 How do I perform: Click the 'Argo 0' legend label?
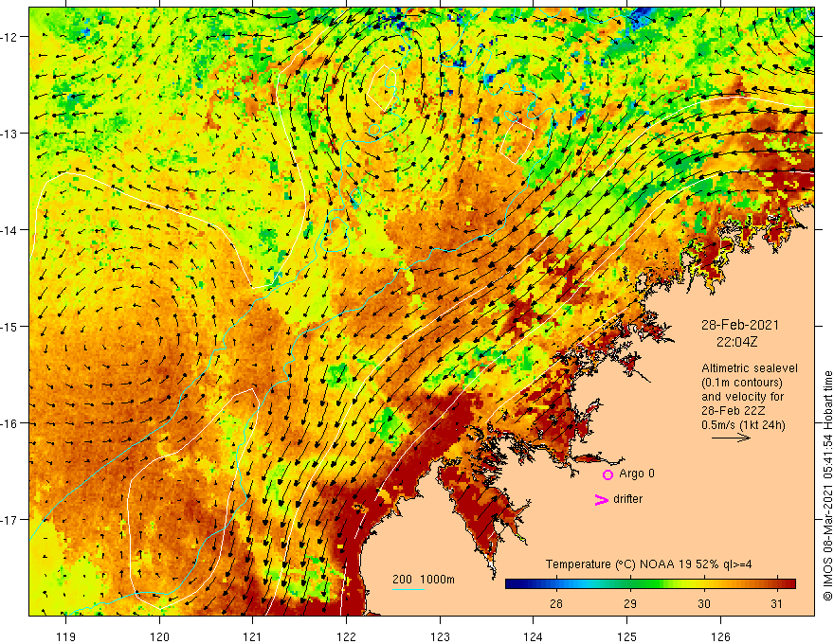point(637,474)
